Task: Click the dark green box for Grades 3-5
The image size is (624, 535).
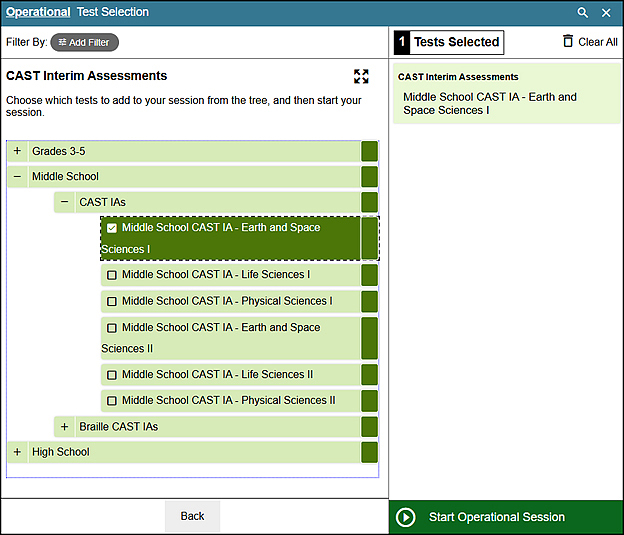Action: click(369, 151)
